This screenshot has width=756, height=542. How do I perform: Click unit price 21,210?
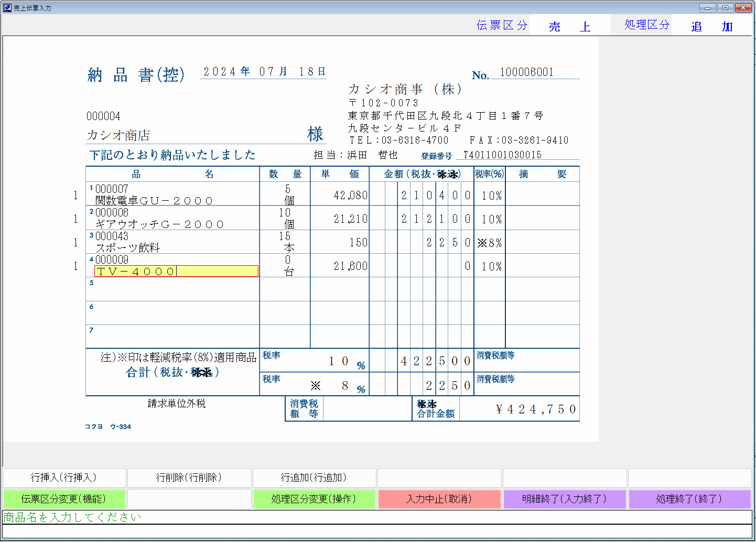pyautogui.click(x=350, y=219)
